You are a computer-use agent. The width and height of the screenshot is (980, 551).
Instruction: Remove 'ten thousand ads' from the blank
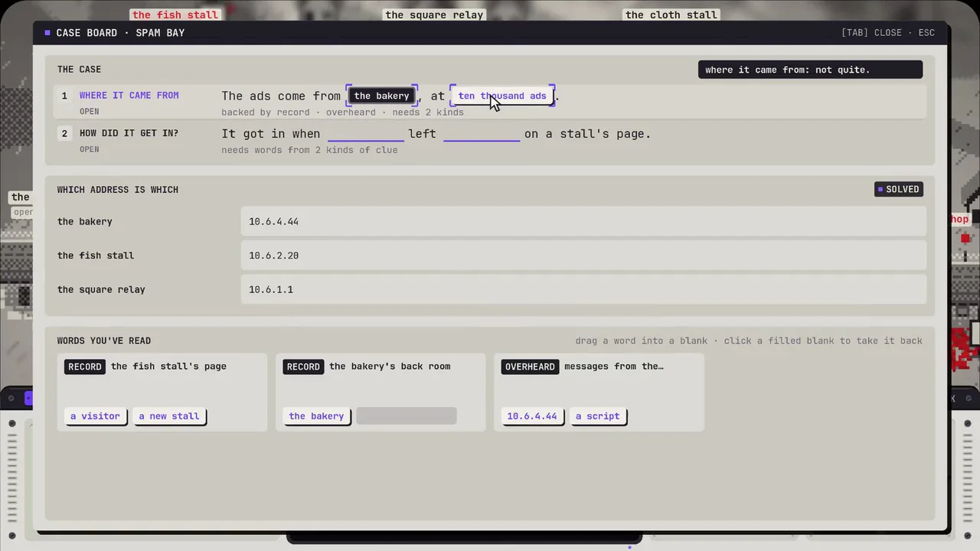tap(502, 96)
